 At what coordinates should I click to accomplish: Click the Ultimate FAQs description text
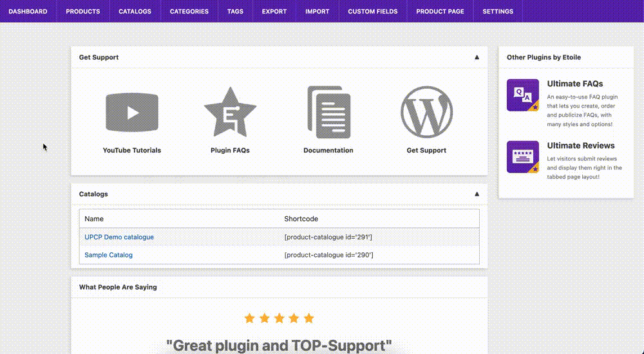coord(583,111)
